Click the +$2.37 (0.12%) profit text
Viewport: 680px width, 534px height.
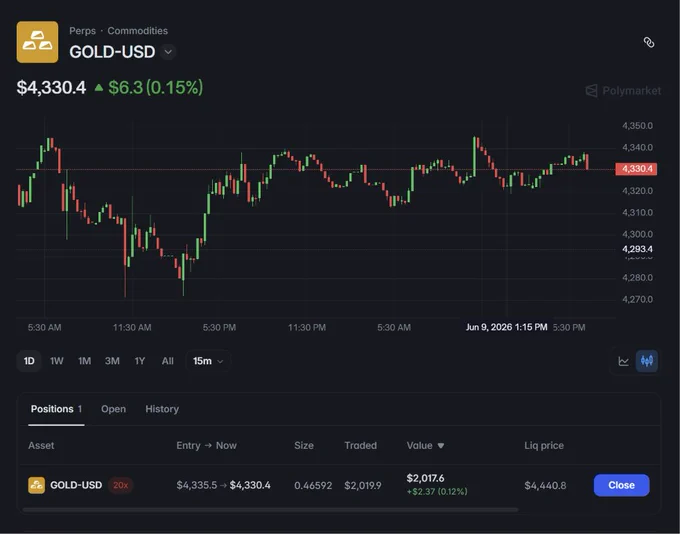437,491
